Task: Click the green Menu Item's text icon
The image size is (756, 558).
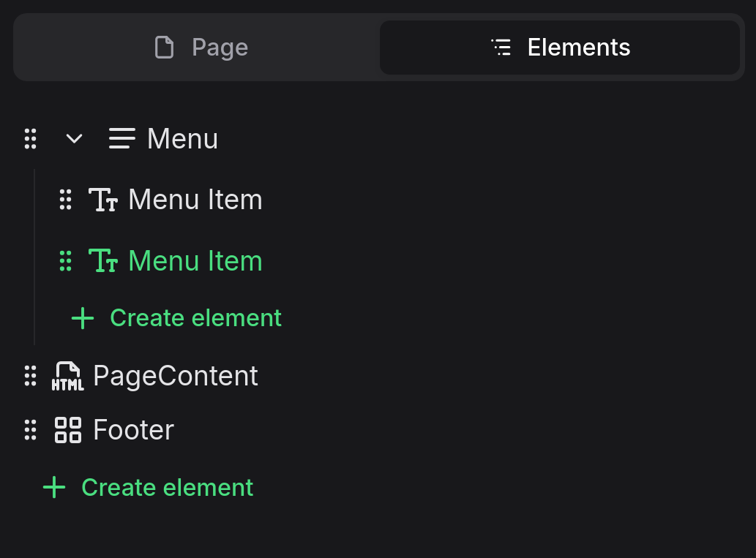Action: [103, 261]
